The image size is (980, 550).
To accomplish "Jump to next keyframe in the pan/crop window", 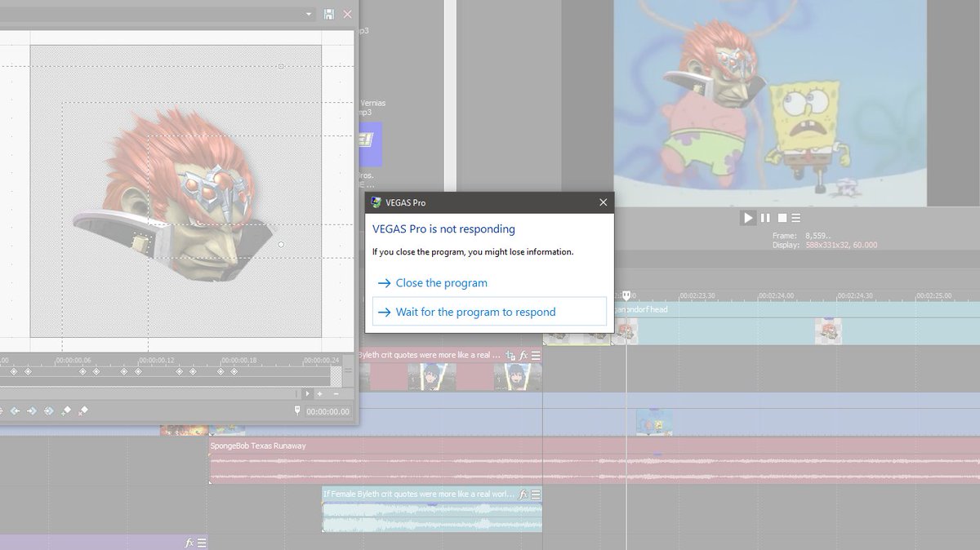I will (32, 411).
